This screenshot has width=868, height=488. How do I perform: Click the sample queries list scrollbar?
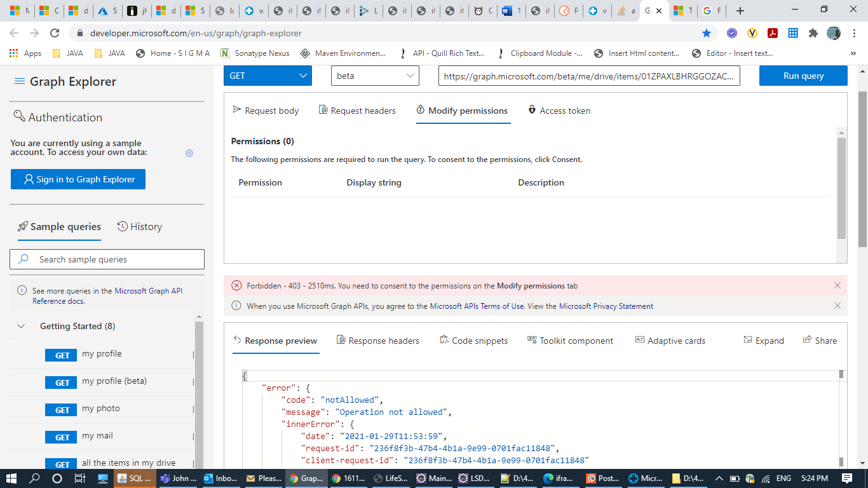(x=199, y=394)
